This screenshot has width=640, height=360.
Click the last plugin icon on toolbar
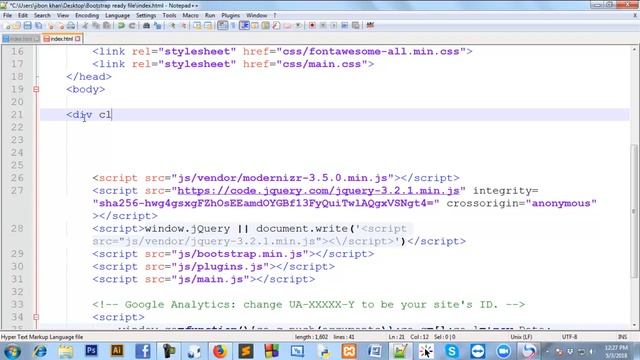tap(370, 26)
